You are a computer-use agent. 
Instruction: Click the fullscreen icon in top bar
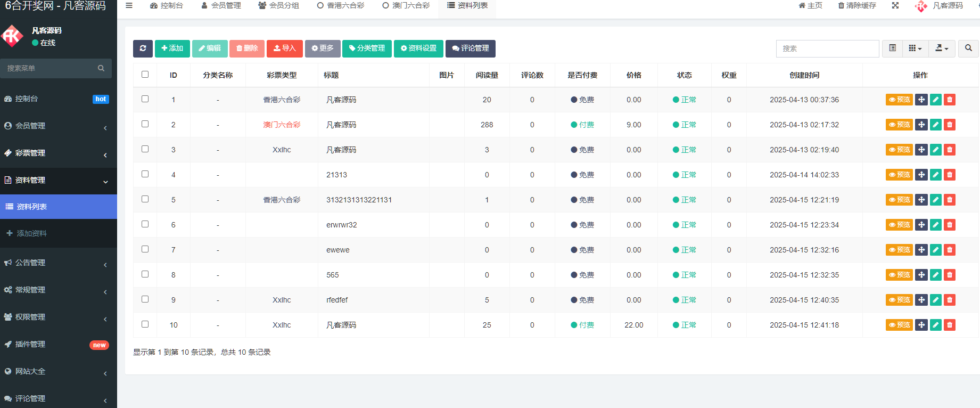[x=895, y=5]
